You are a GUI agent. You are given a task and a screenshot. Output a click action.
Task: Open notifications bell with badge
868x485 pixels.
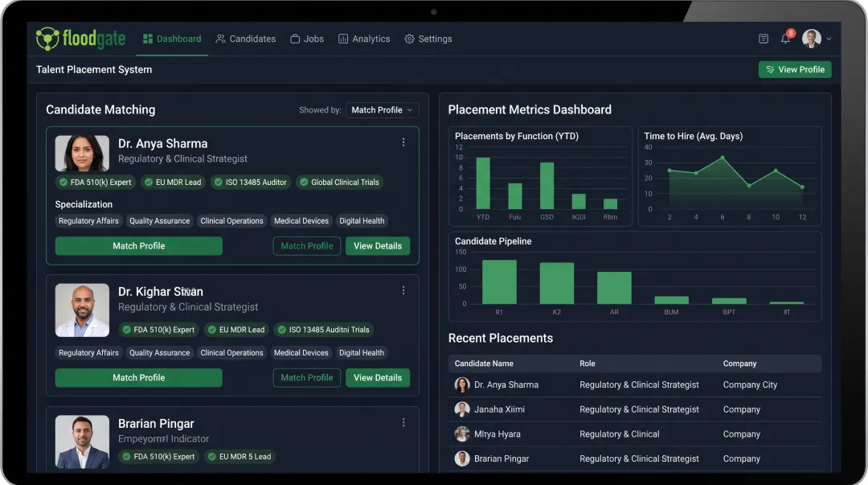[786, 39]
